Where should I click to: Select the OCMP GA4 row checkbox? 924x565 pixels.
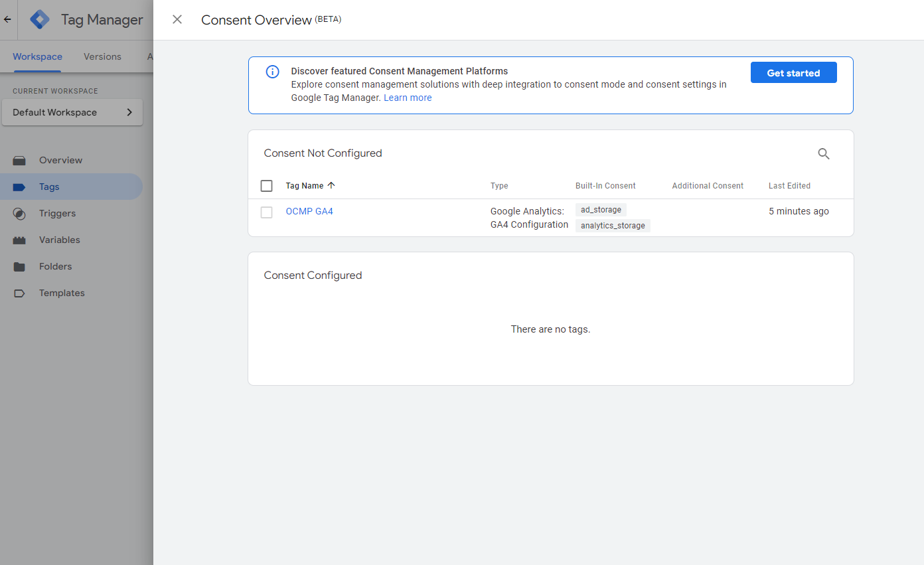[266, 212]
